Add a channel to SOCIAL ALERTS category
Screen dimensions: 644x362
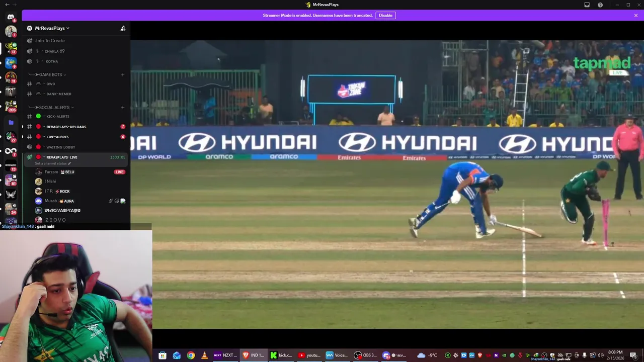(122, 107)
